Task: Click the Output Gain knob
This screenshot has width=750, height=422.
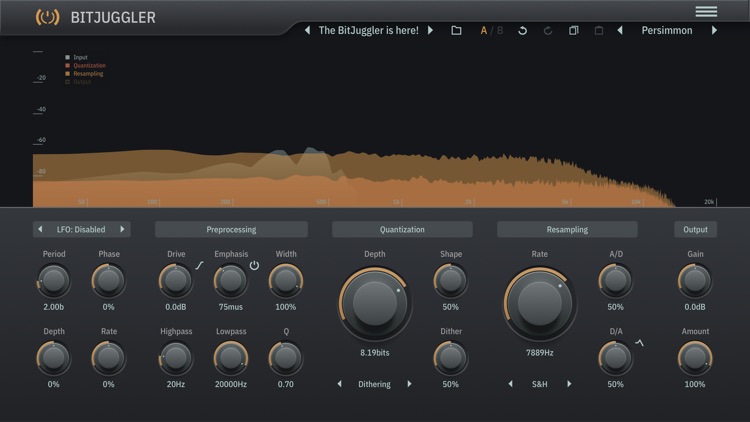Action: point(695,280)
